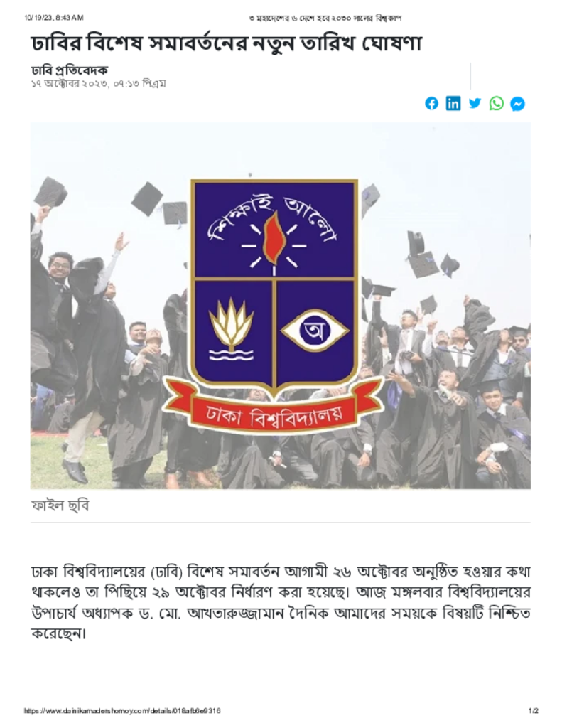
Task: Click the red flame emblem in crest
Action: pyautogui.click(x=274, y=237)
